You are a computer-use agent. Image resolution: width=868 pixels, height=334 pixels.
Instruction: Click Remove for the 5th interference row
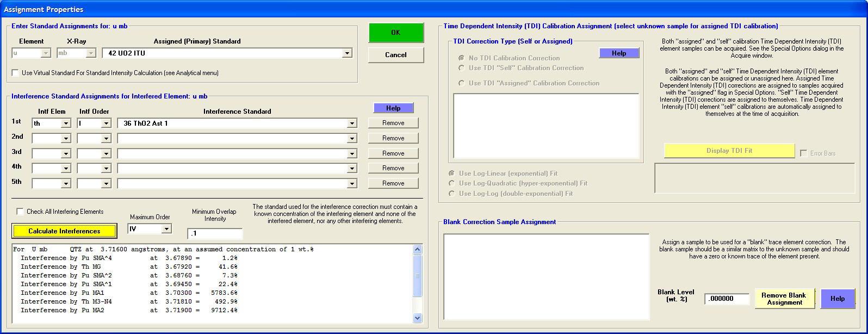tap(393, 183)
